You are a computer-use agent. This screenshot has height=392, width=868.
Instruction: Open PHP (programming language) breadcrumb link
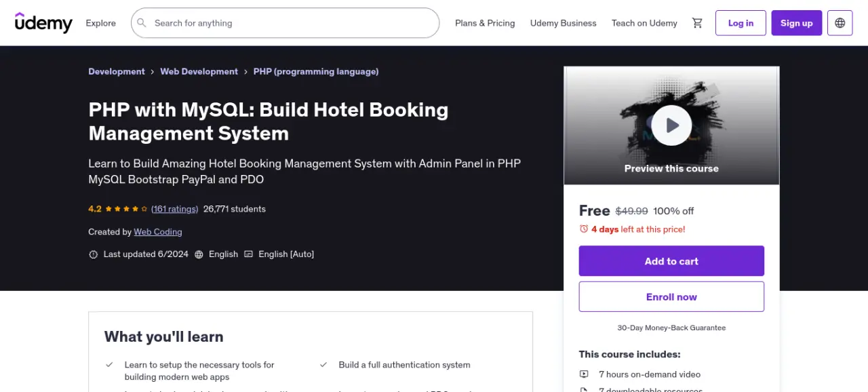[316, 72]
